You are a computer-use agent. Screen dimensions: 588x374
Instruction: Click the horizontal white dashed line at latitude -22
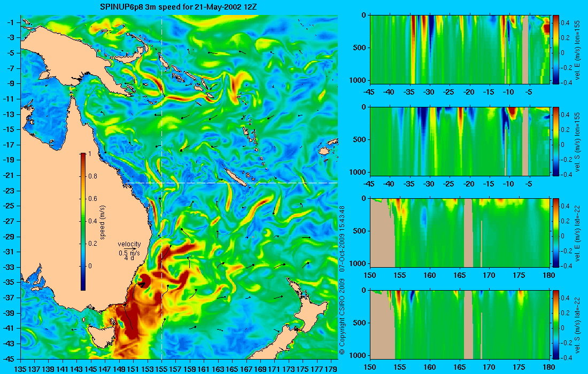(230, 183)
